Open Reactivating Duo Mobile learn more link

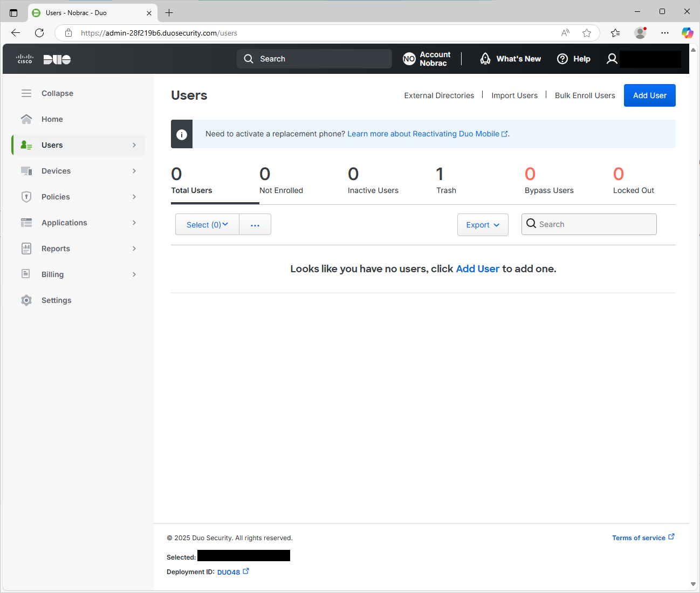(427, 134)
